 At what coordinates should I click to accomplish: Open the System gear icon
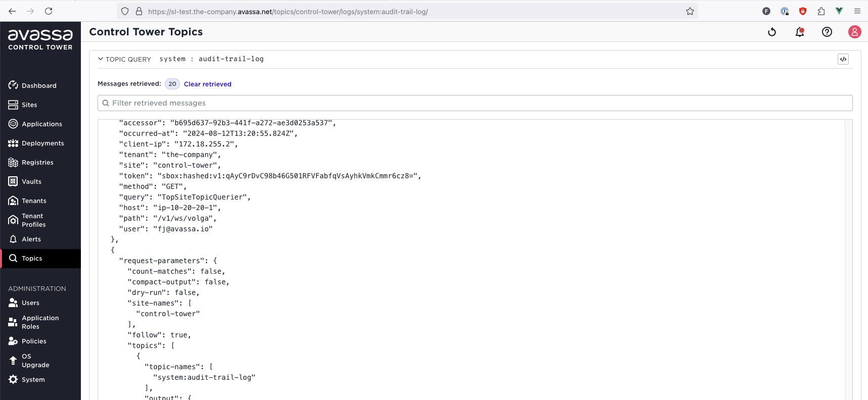(x=13, y=379)
